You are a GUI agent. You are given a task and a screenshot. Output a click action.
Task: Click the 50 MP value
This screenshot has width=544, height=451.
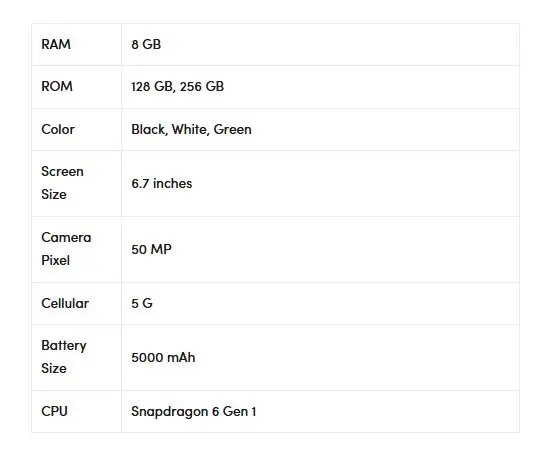click(152, 249)
